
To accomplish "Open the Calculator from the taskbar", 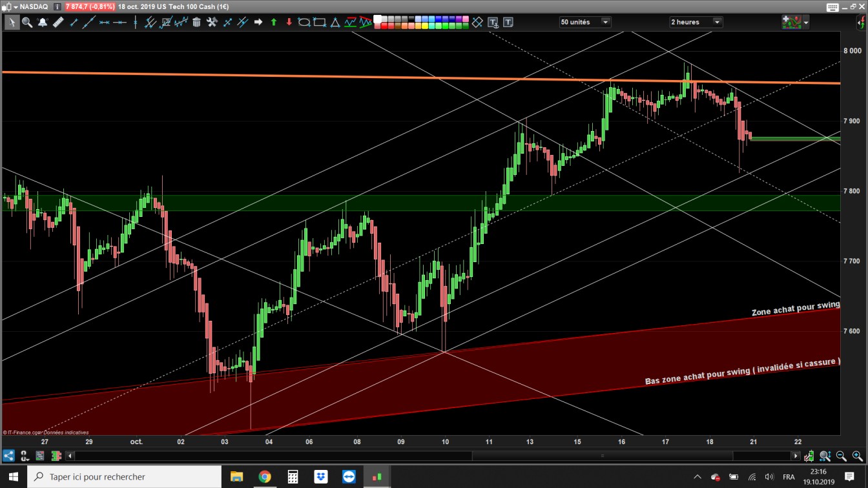I will point(293,477).
